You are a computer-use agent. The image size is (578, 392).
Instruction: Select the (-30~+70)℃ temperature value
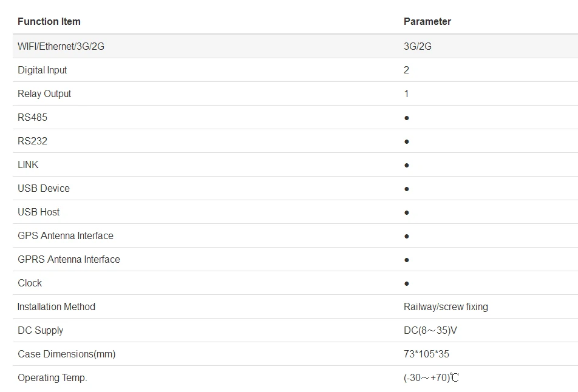(431, 377)
